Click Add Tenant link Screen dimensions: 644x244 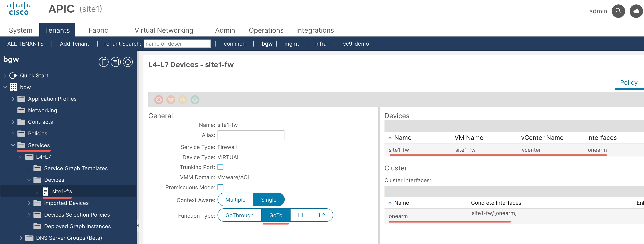[74, 44]
